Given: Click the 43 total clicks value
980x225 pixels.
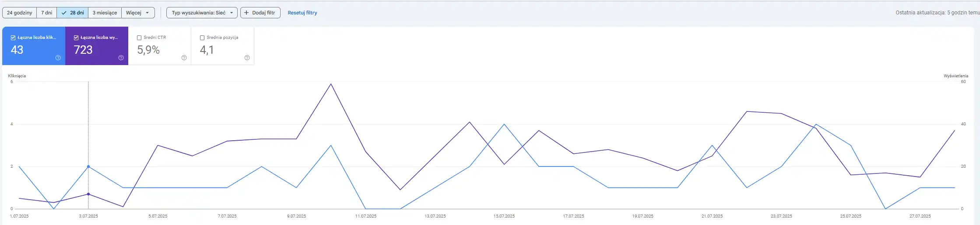Looking at the screenshot, I should click(x=17, y=50).
